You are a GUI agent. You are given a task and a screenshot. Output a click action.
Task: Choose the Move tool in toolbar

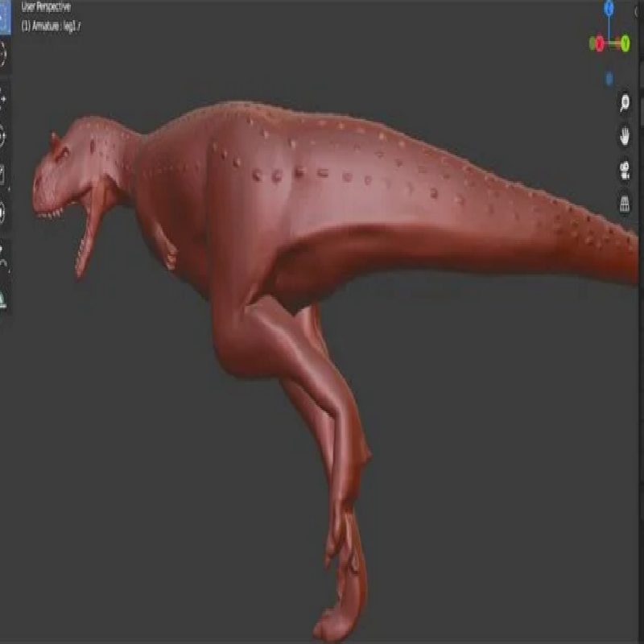tap(2, 100)
